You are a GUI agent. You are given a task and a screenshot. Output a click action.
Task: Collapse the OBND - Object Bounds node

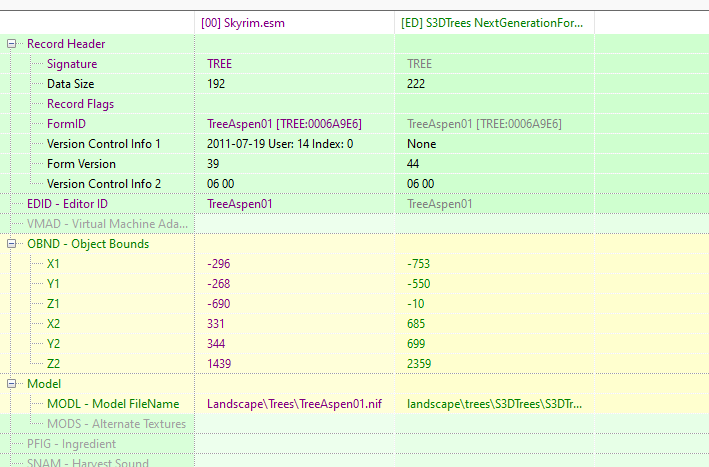pyautogui.click(x=12, y=244)
